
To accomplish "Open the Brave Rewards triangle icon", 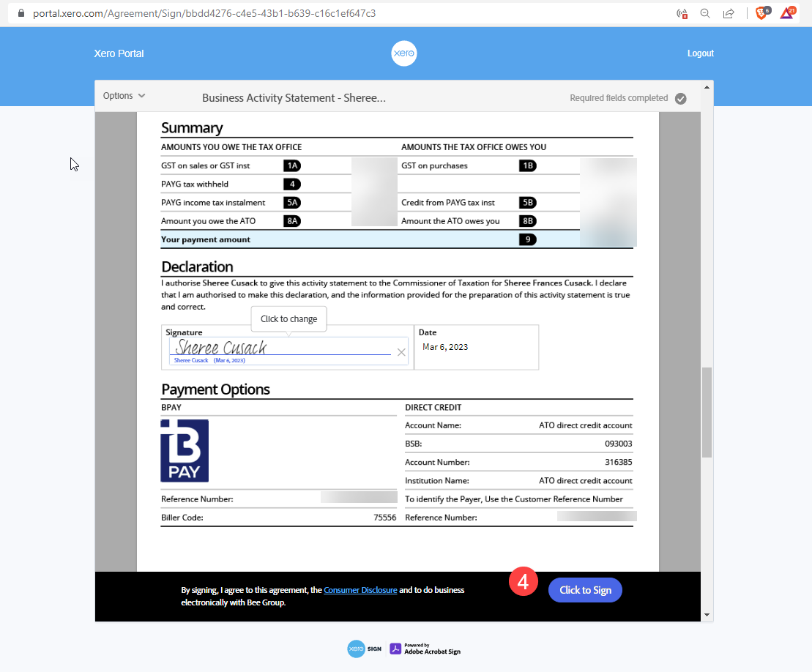I will click(786, 12).
